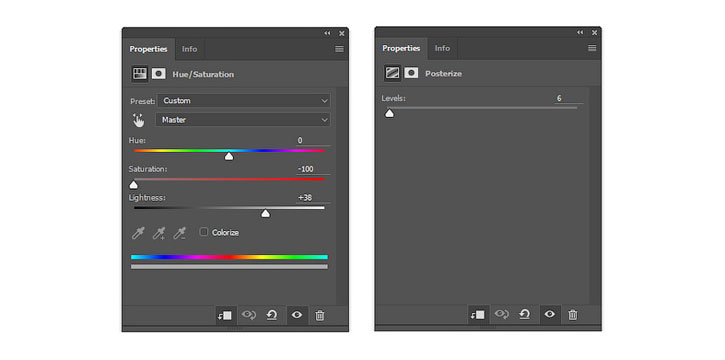Delete the Hue/Saturation adjustment layer
This screenshot has width=725, height=360.
pyautogui.click(x=319, y=316)
